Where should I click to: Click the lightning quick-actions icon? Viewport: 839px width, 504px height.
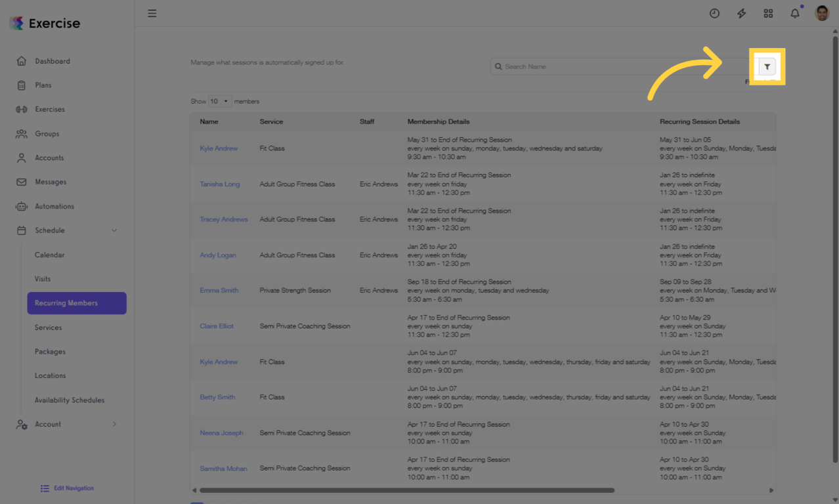(741, 13)
